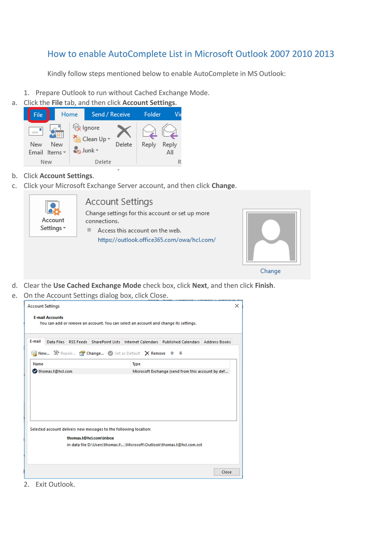Click the Close button in the dialog
Image resolution: width=392 pixels, height=555 pixels.
pyautogui.click(x=226, y=472)
